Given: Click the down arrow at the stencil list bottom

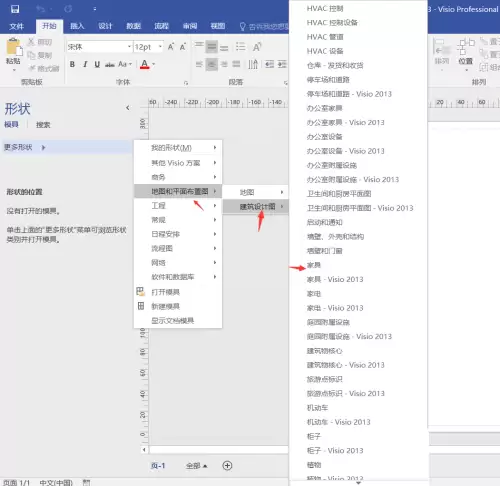Looking at the screenshot, I should tap(358, 483).
